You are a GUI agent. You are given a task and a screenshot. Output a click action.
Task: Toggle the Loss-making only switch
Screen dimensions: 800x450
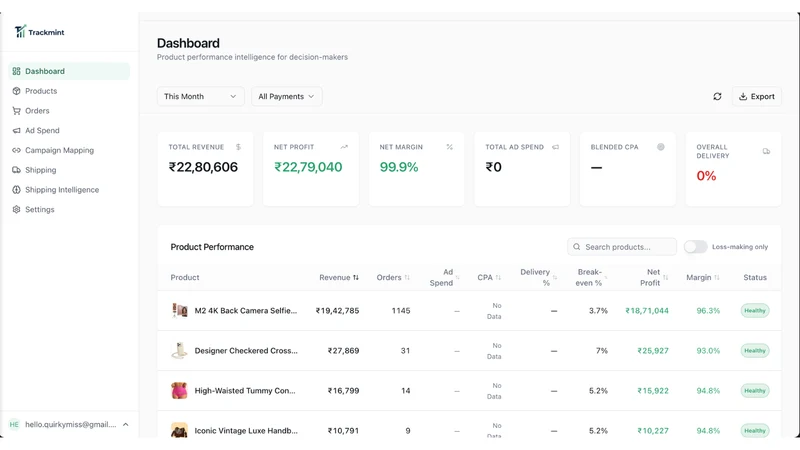(x=695, y=247)
